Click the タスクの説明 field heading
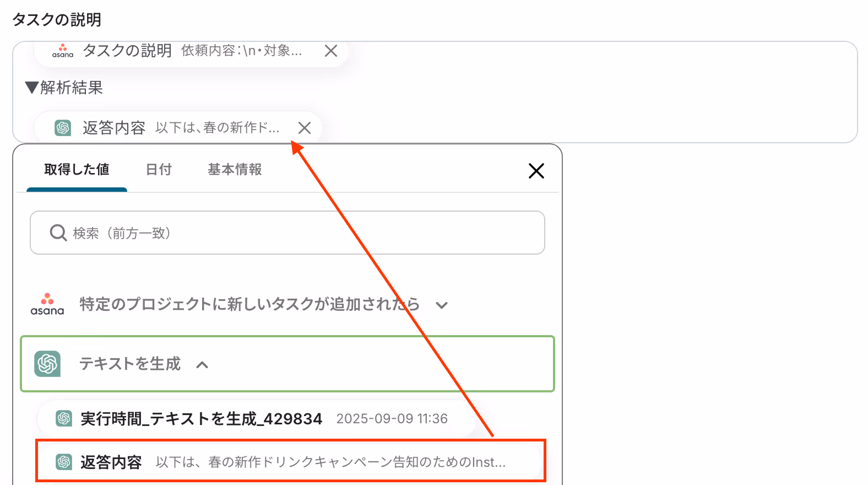This screenshot has height=485, width=868. pos(57,20)
